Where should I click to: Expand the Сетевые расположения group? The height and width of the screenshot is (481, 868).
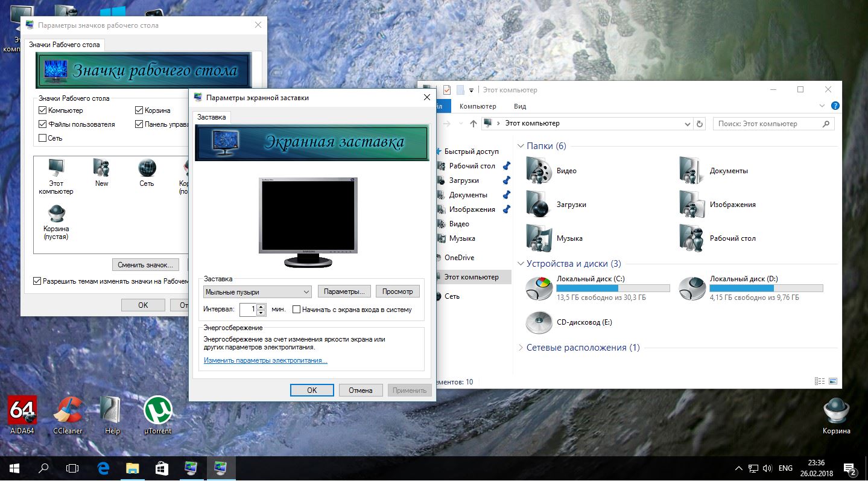point(521,348)
